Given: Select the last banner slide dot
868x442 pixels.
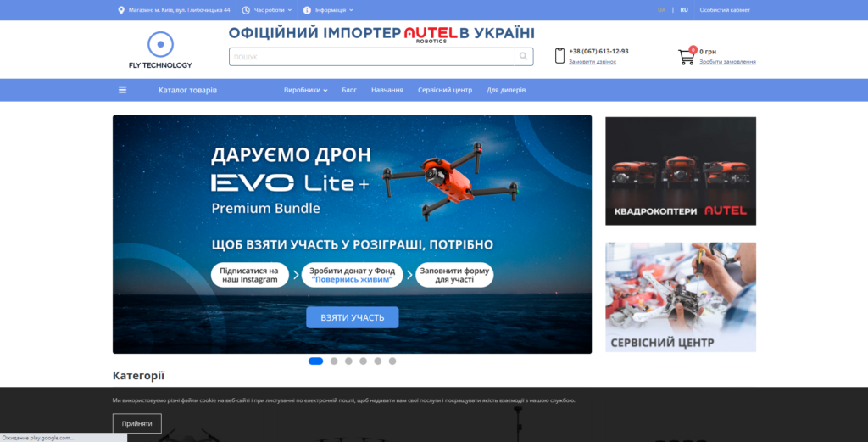Looking at the screenshot, I should click(392, 361).
